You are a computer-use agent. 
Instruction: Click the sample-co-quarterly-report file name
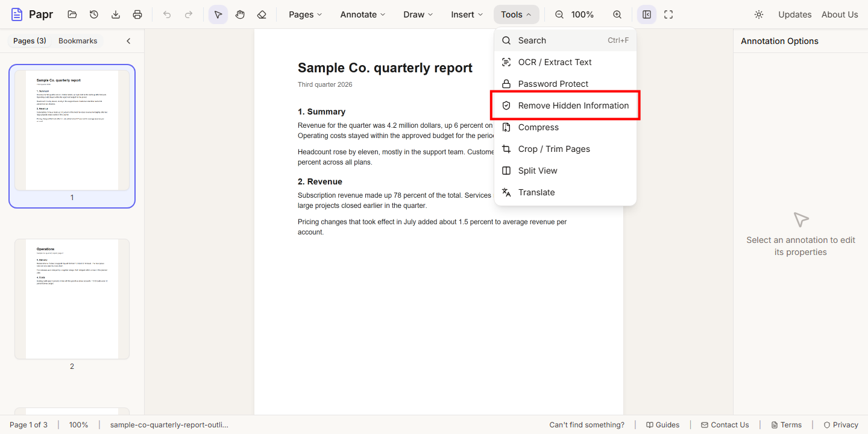(x=169, y=425)
